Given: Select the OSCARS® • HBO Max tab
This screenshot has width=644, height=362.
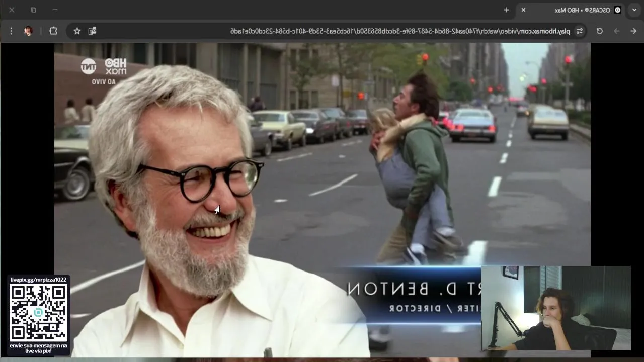Looking at the screenshot, I should point(570,10).
